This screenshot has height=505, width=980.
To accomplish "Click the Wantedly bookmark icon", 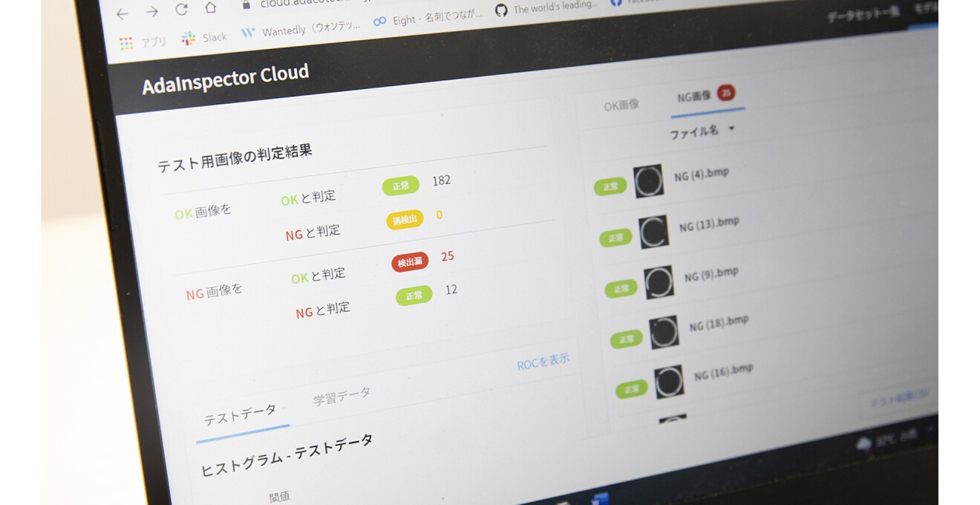I will tap(249, 33).
